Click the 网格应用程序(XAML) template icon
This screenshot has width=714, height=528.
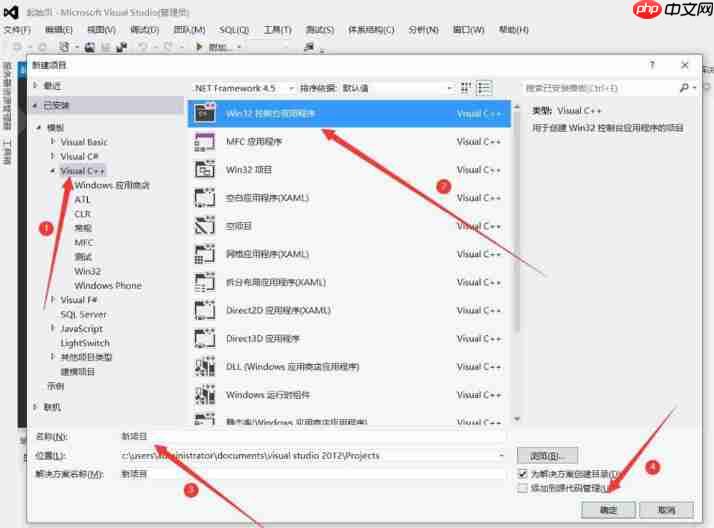(x=205, y=254)
